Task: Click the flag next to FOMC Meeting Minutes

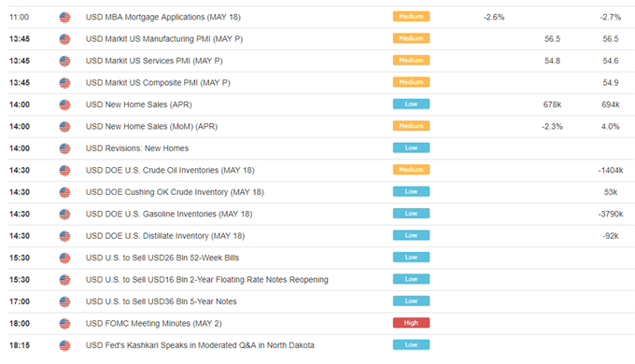Action: (x=64, y=324)
